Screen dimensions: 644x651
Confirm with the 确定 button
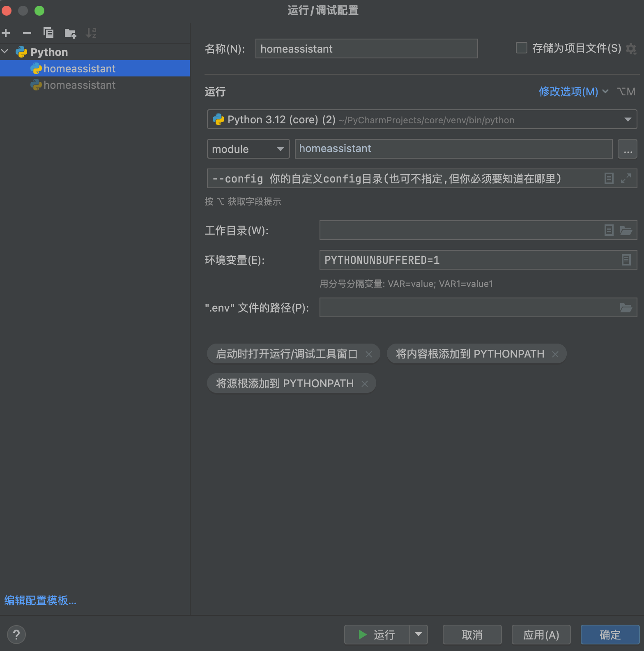610,635
